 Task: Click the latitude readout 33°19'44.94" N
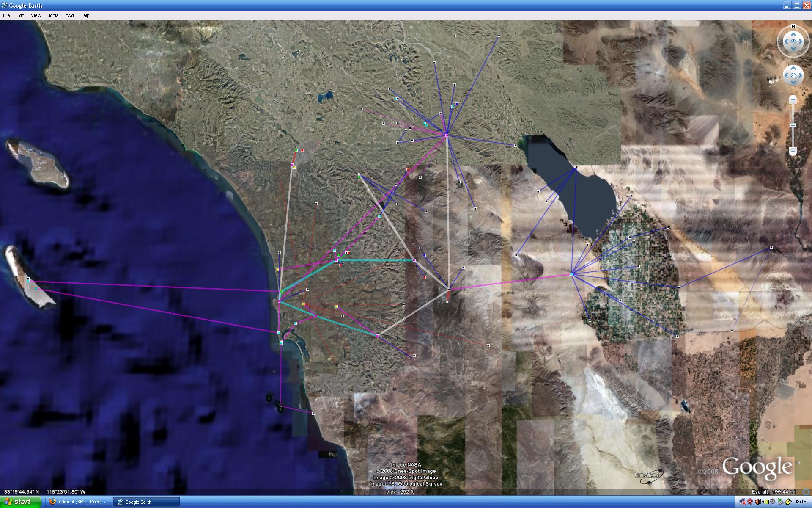[21, 492]
